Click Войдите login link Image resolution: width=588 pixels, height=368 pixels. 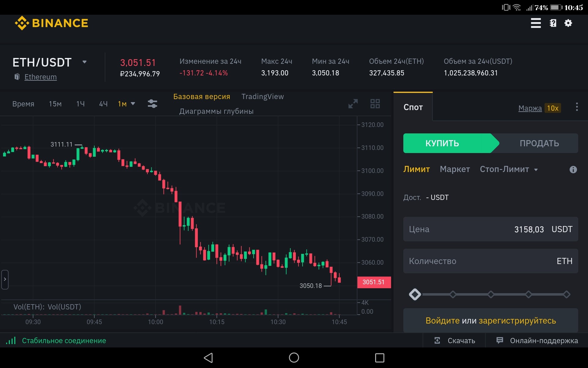(442, 321)
